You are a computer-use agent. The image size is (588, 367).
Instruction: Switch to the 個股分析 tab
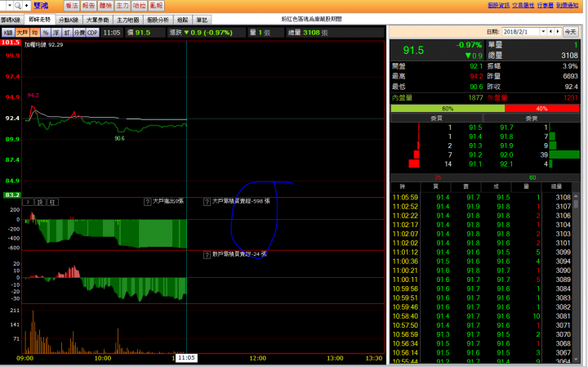158,20
